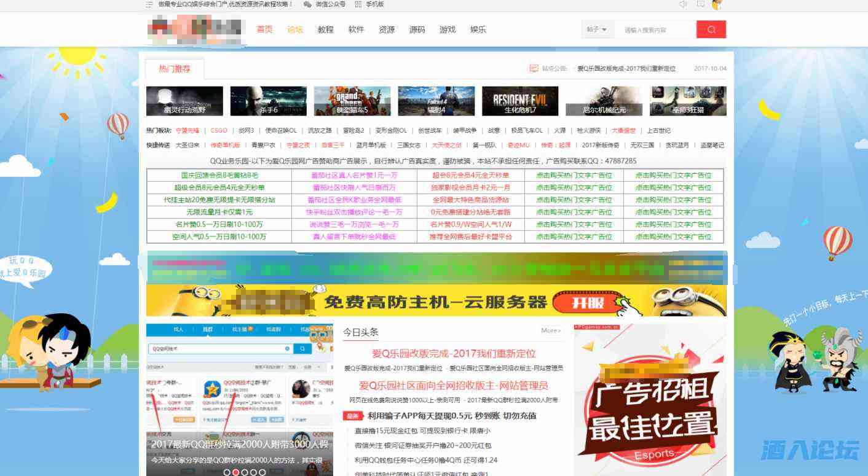
Task: Click the red search magnifier button
Action: coord(711,29)
